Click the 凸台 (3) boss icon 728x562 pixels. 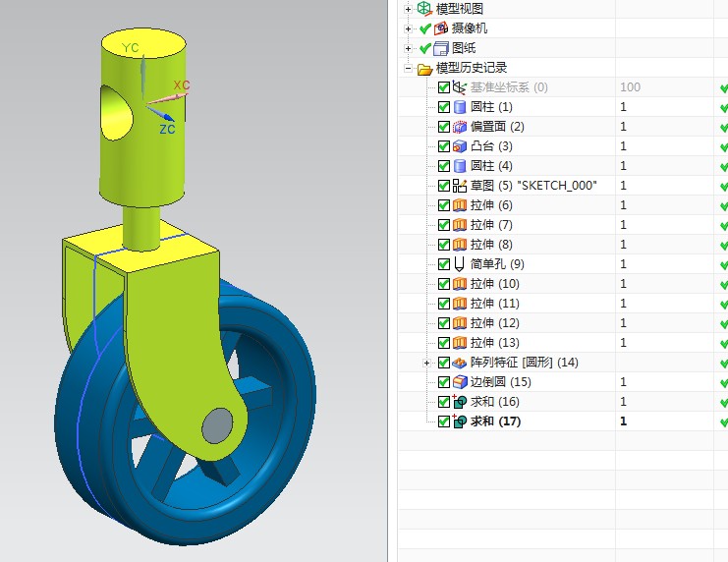(459, 146)
